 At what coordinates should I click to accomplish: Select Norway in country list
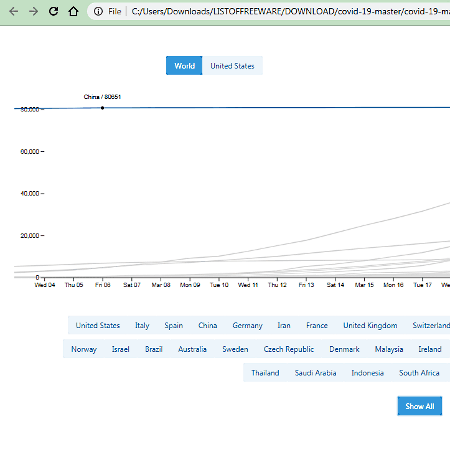tap(84, 349)
